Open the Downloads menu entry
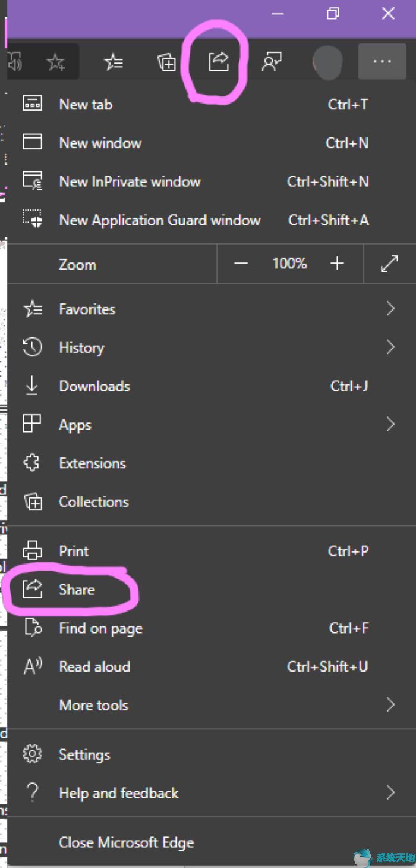 click(211, 386)
